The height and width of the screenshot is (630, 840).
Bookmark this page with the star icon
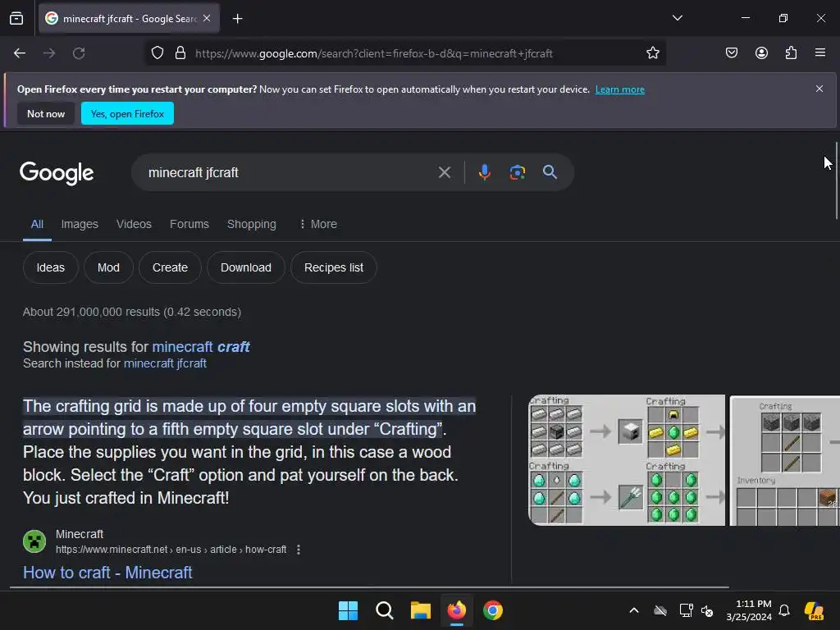[x=652, y=53]
